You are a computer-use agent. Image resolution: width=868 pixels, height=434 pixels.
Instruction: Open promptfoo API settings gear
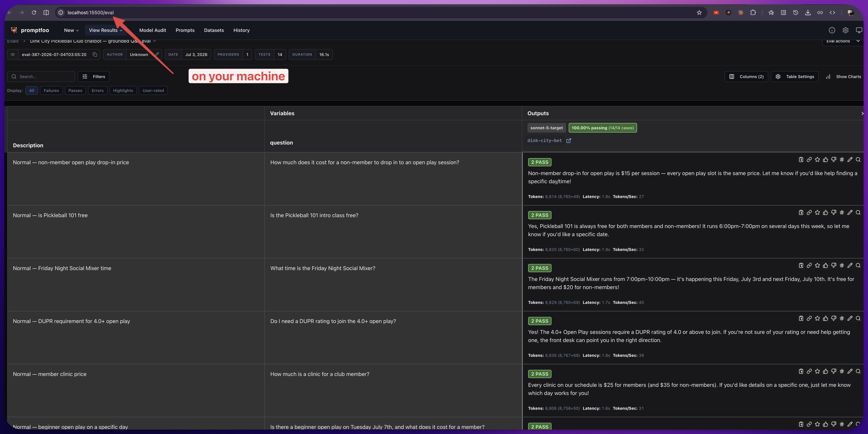click(845, 30)
